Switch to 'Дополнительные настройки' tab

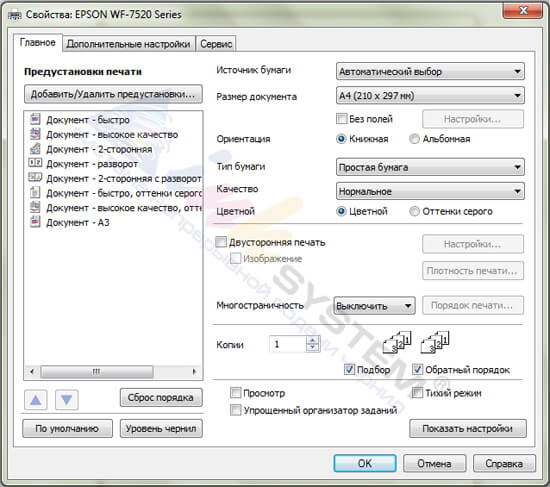point(129,44)
